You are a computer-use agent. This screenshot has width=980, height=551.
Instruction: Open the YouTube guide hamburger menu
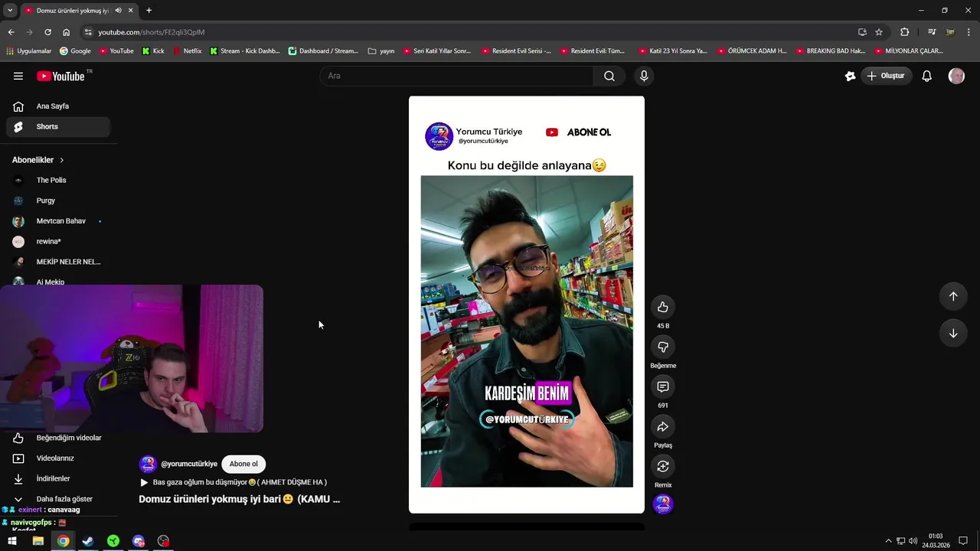(x=18, y=76)
